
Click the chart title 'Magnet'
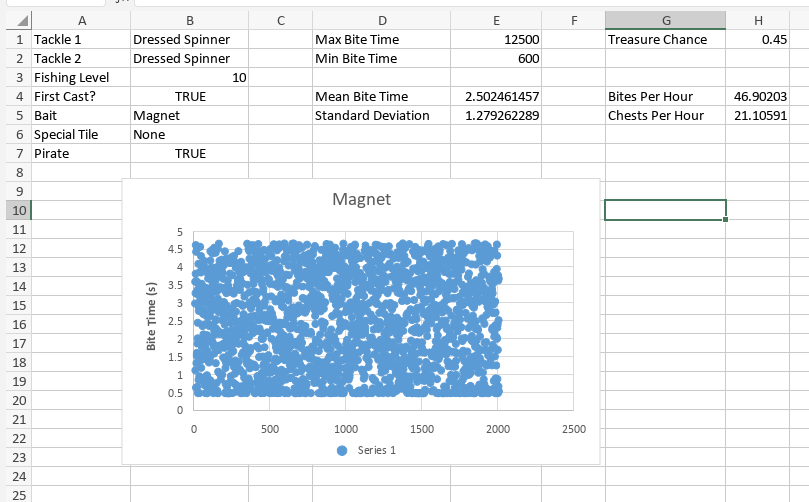pyautogui.click(x=362, y=199)
